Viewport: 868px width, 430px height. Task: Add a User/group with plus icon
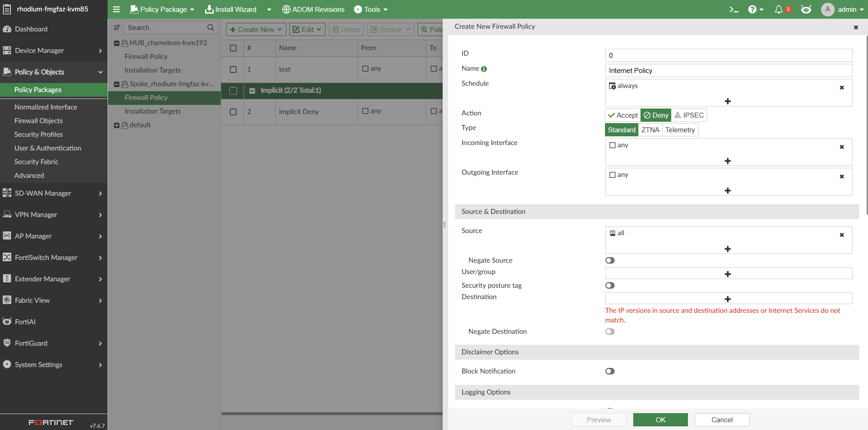(x=728, y=274)
